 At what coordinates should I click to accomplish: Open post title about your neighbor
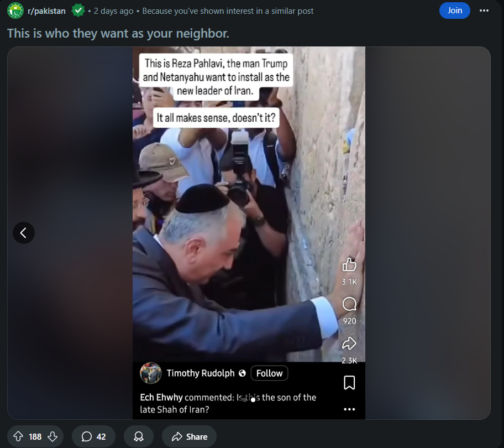[x=118, y=33]
